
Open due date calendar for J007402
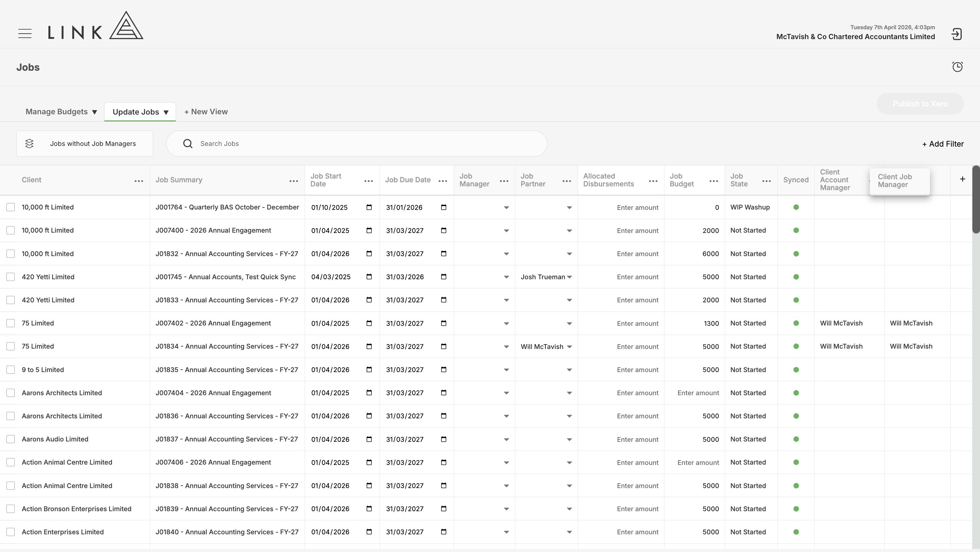[444, 323]
